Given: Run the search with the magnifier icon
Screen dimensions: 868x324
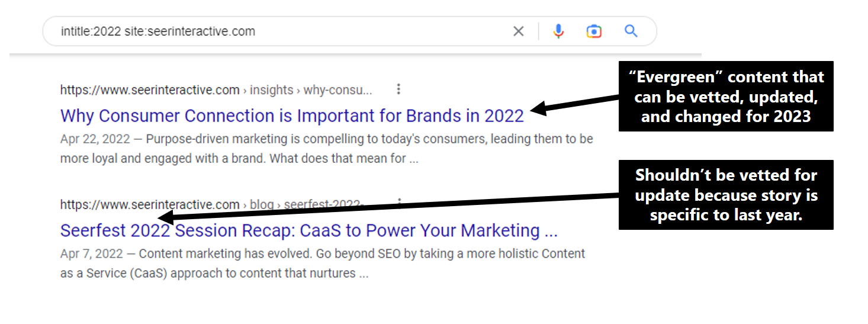Looking at the screenshot, I should (x=631, y=31).
